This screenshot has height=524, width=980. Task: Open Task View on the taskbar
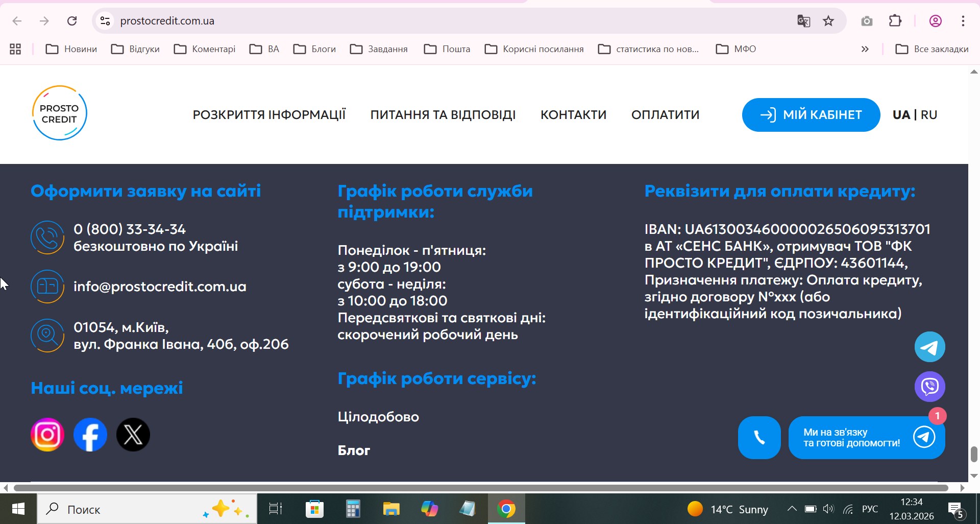[276, 509]
